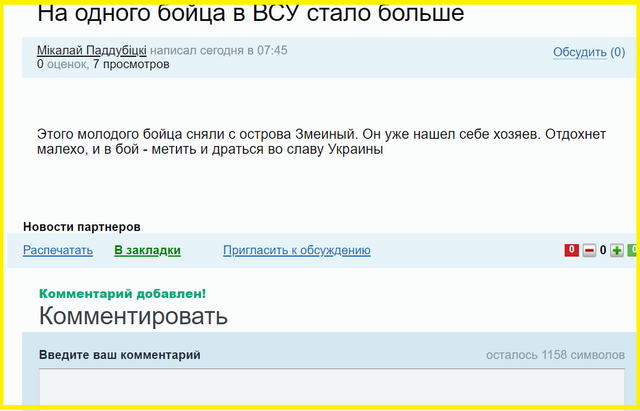Click the Комментарий добавлен! notice
The image size is (640, 411).
point(122,293)
